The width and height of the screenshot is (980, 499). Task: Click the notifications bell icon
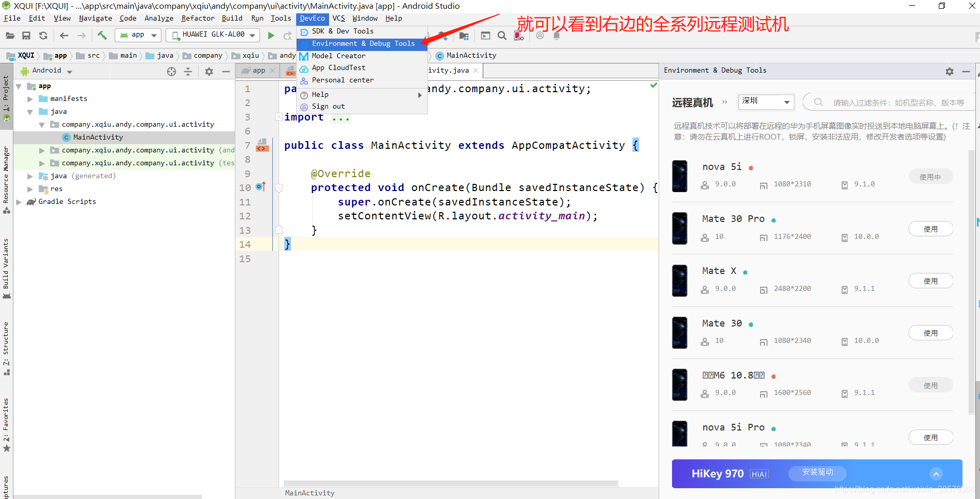click(557, 36)
